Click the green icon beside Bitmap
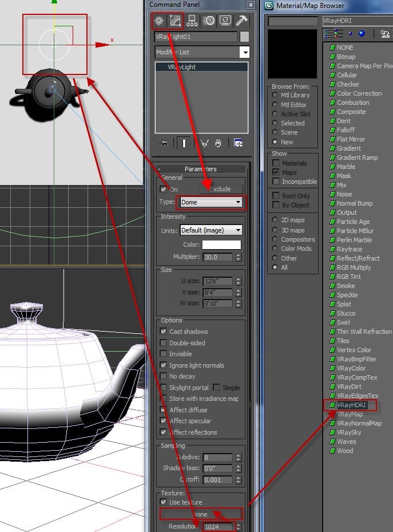 click(x=332, y=57)
